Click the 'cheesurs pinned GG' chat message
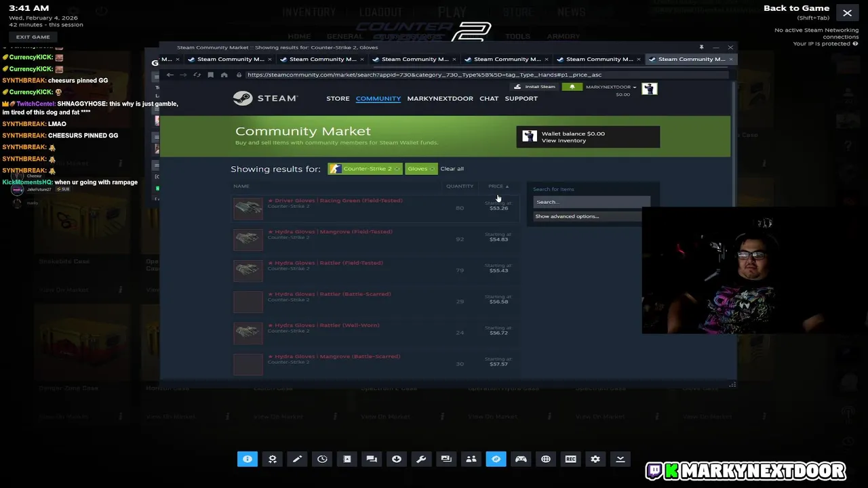 (78, 81)
